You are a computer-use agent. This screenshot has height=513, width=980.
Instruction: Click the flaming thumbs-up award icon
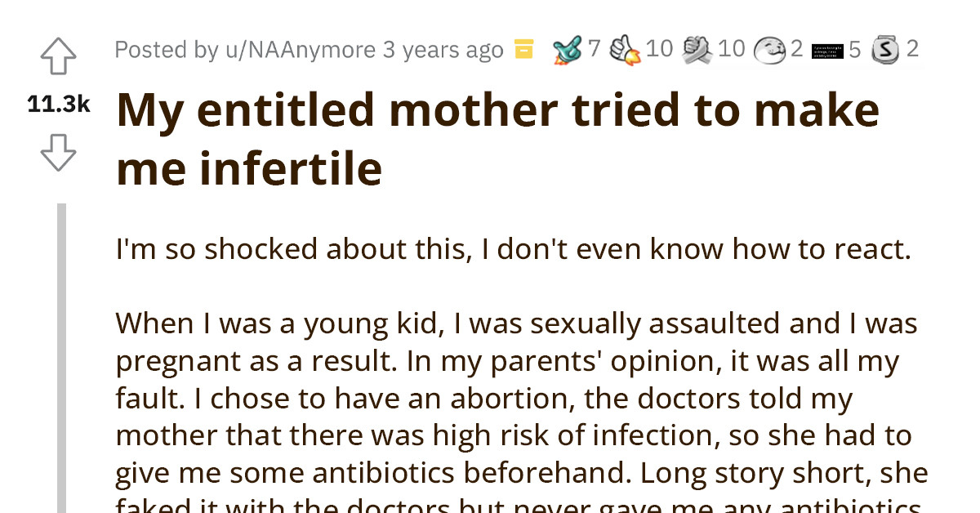[x=623, y=49]
